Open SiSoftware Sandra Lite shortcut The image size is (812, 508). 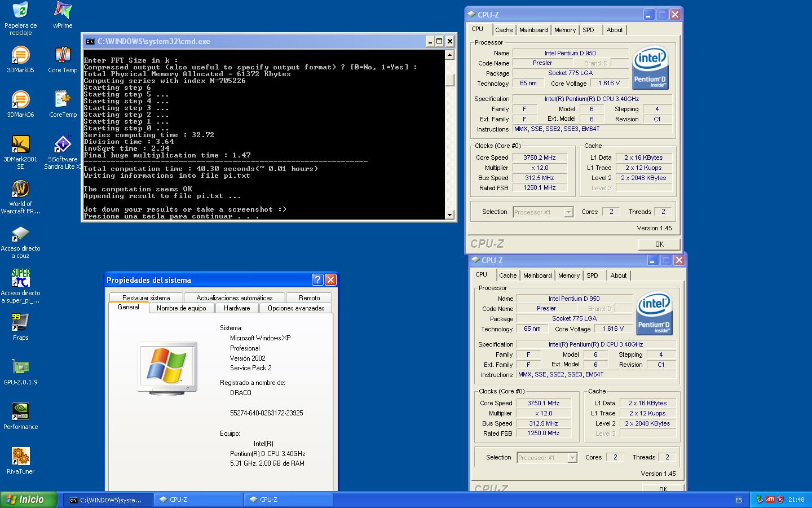coord(63,144)
